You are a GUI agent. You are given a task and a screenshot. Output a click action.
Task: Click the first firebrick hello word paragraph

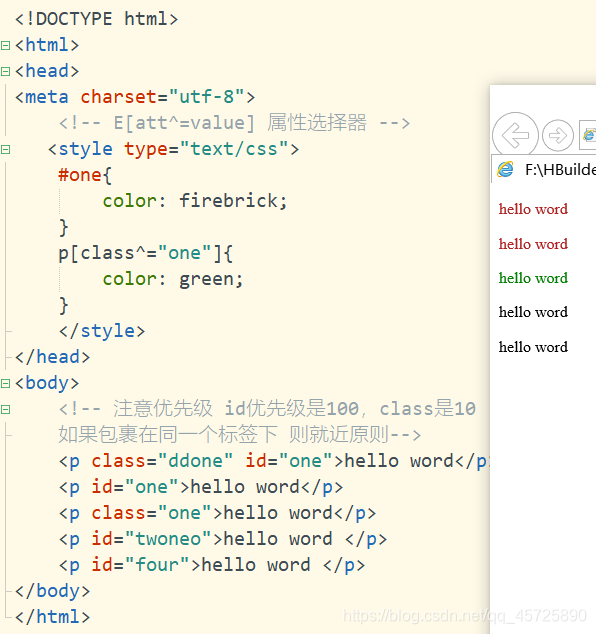click(x=533, y=209)
